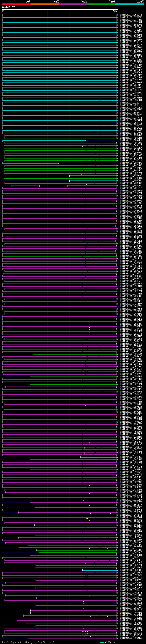Open hit UniRef100_Q3T4H1
This screenshot has width=146, height=644.
coord(131,20)
